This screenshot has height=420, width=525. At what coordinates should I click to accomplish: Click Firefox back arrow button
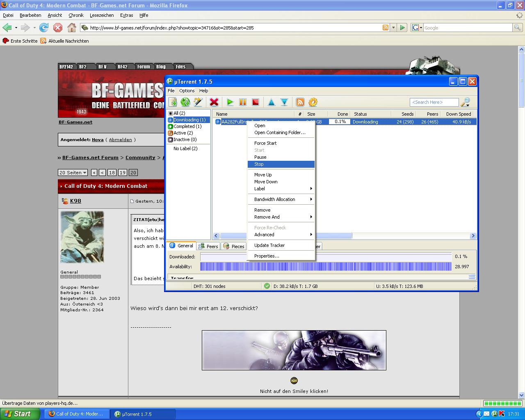click(x=7, y=27)
